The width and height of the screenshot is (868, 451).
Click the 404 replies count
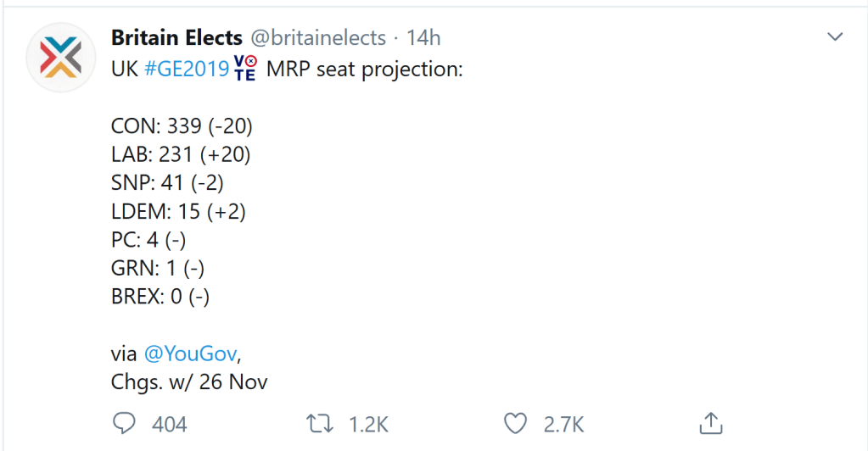169,424
